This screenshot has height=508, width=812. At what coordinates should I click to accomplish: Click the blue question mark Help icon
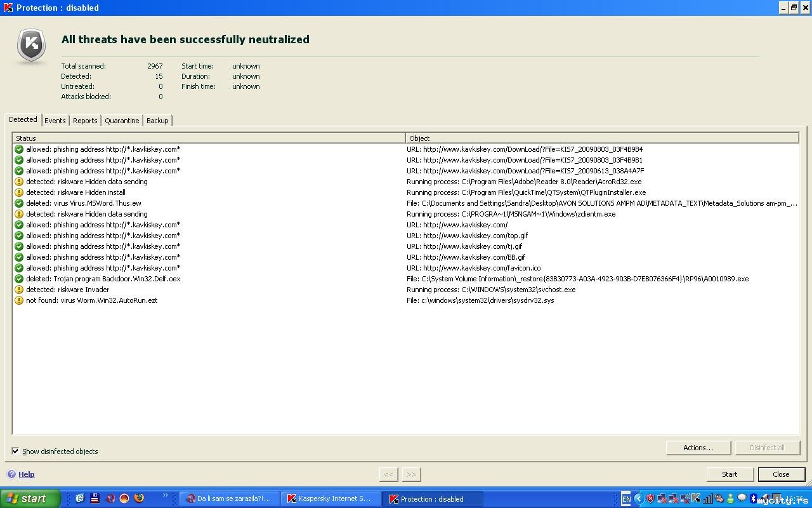click(11, 474)
